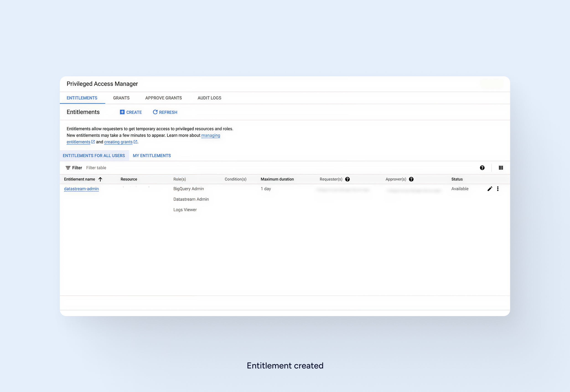Go to the Audit Logs tab
Image resolution: width=570 pixels, height=392 pixels.
click(210, 98)
